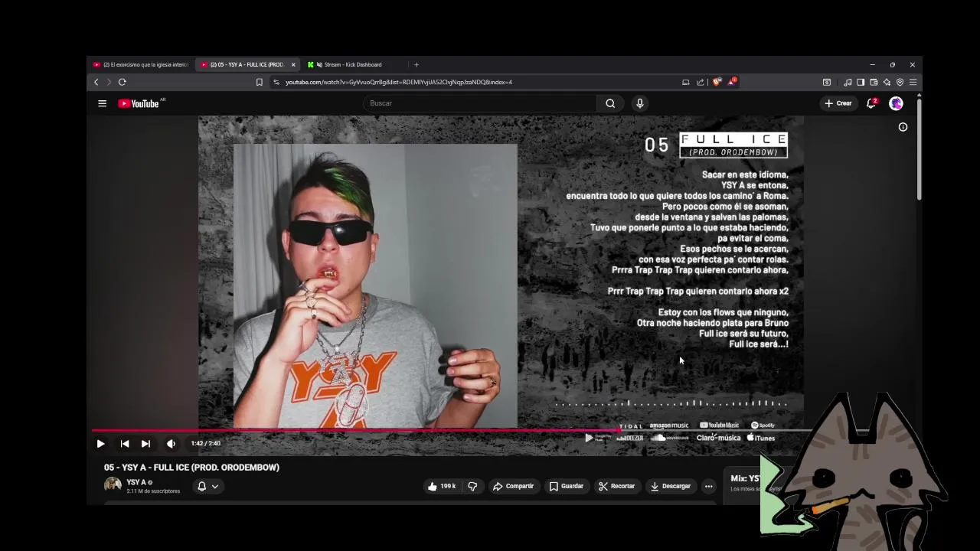Viewport: 980px width, 551px height.
Task: Open YouTube notifications bell
Action: [871, 103]
